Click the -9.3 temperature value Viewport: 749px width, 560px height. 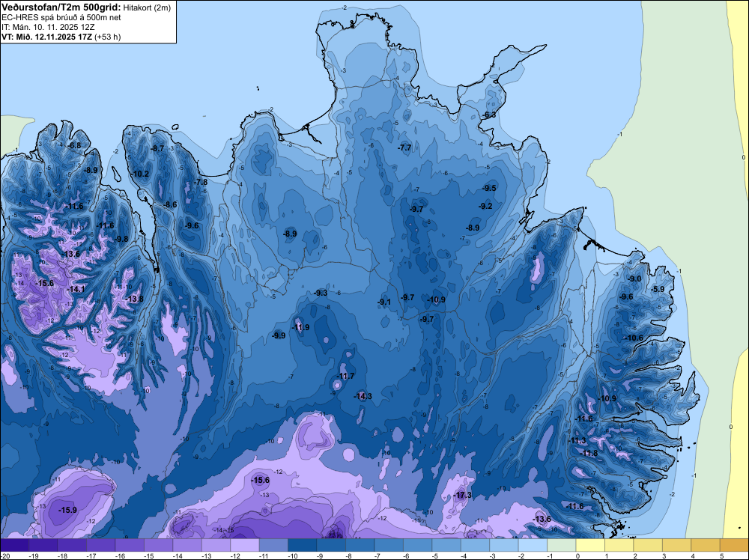(321, 293)
